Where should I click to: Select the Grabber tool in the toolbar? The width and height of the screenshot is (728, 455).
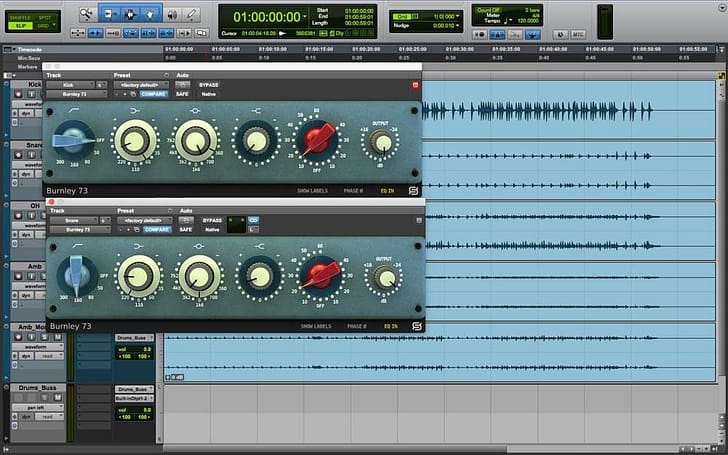click(150, 14)
